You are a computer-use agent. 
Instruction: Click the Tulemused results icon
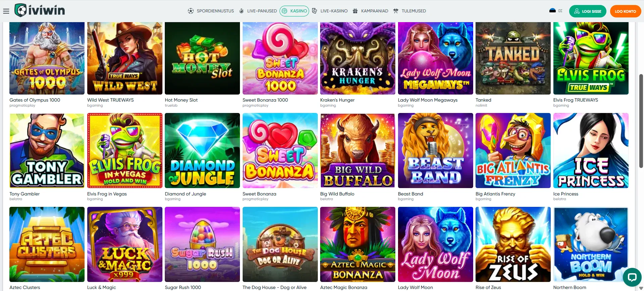coord(396,11)
